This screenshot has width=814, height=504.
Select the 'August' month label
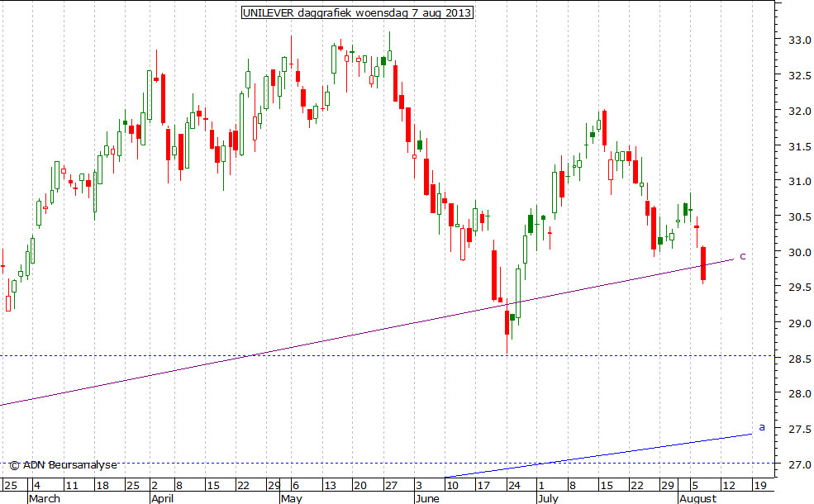698,498
